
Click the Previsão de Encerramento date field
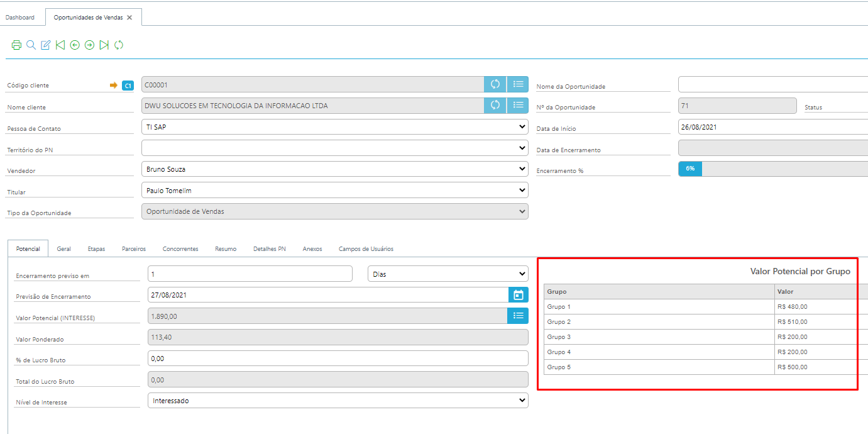pyautogui.click(x=328, y=295)
